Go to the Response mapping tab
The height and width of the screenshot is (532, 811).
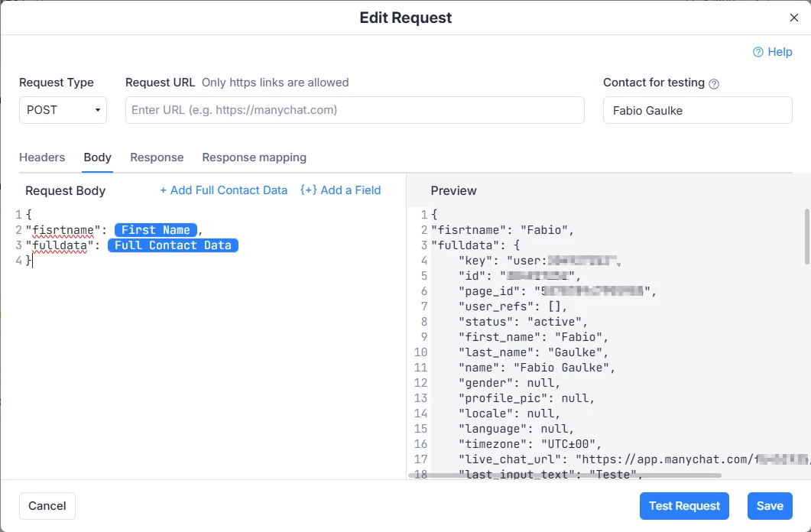[x=254, y=157]
